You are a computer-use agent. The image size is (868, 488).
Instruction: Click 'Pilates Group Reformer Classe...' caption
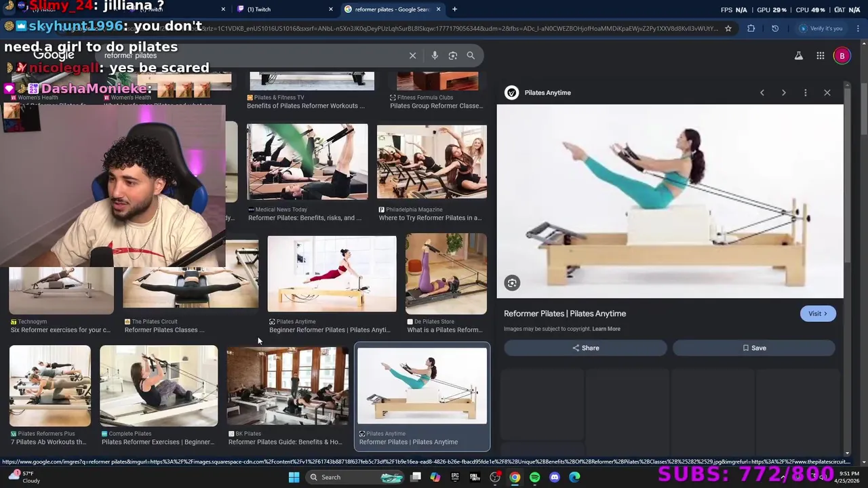click(x=437, y=106)
